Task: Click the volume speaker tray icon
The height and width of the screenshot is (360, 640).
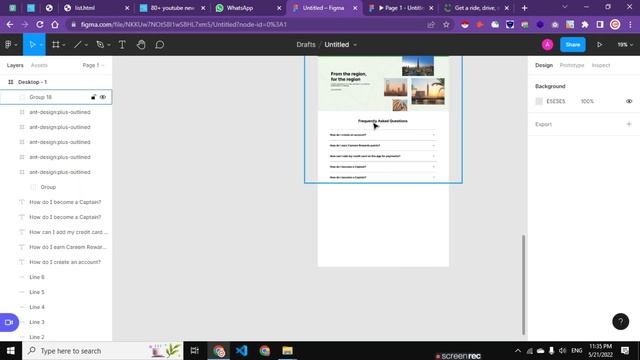Action: pos(562,351)
